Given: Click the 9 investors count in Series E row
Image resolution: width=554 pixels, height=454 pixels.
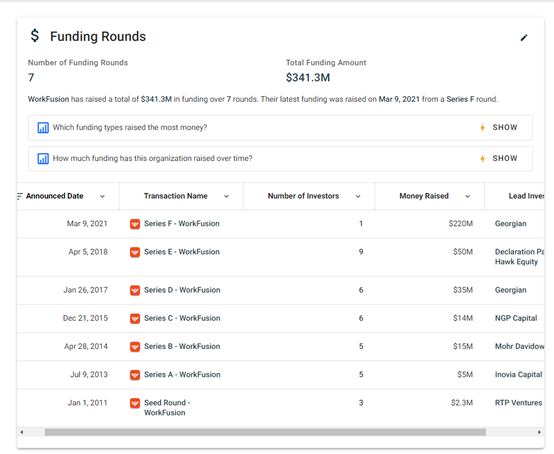Looking at the screenshot, I should 361,252.
